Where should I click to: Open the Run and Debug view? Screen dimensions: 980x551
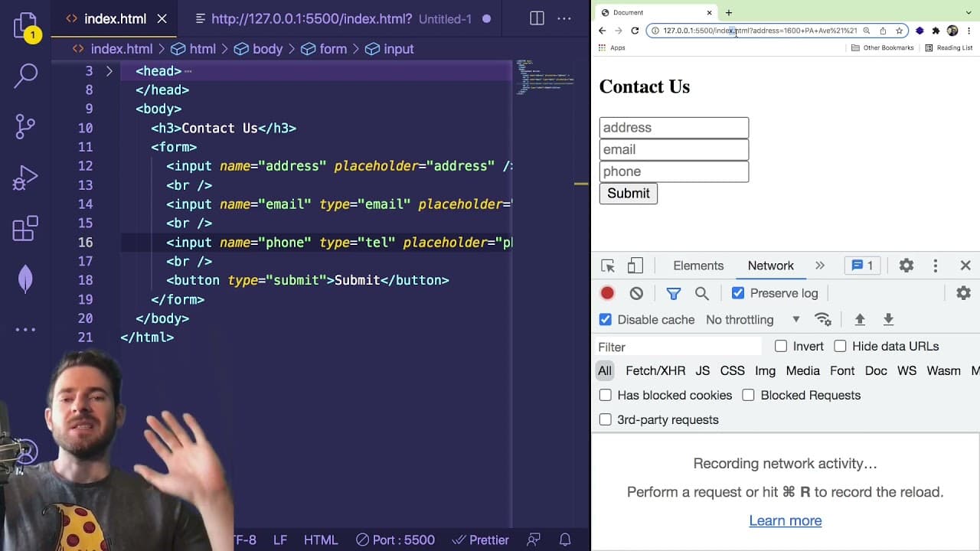[25, 177]
